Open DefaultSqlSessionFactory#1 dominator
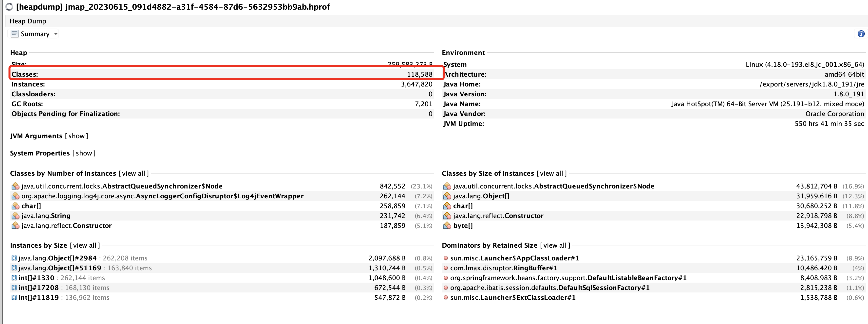868x324 pixels. click(x=550, y=288)
